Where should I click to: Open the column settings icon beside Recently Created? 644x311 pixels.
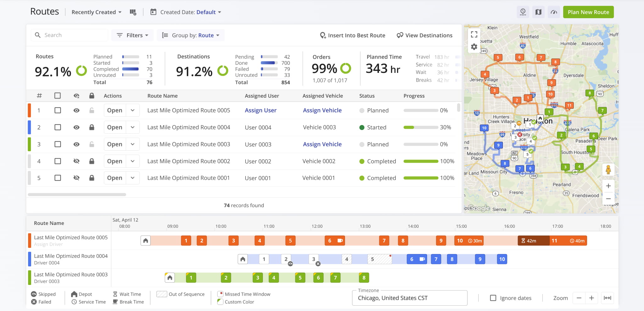[x=133, y=12]
